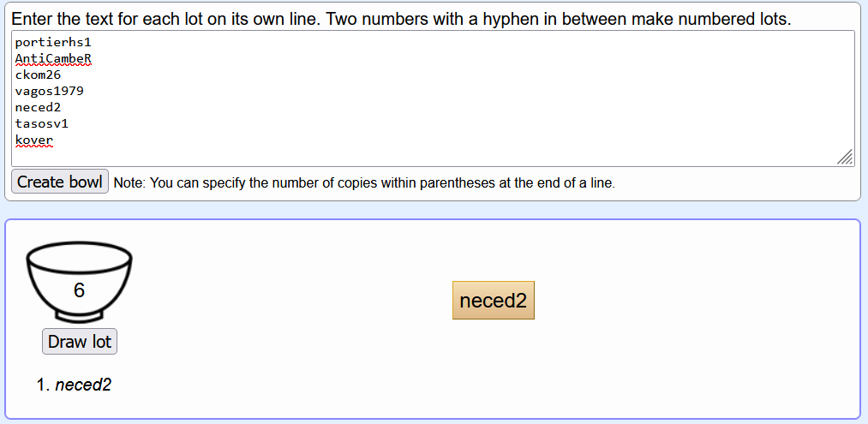The height and width of the screenshot is (424, 868).
Task: Click the bowl's base stand
Action: 79,316
